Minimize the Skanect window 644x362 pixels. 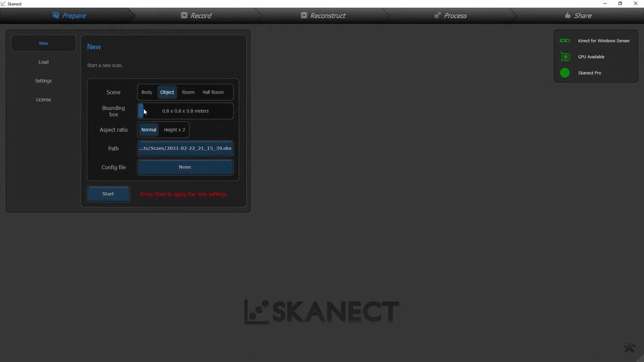(x=605, y=3)
